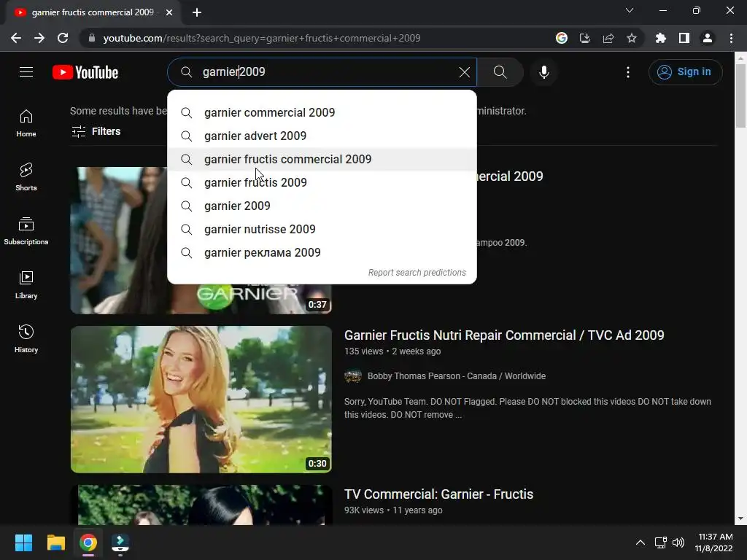Bookmark this page with the star icon

coord(632,38)
